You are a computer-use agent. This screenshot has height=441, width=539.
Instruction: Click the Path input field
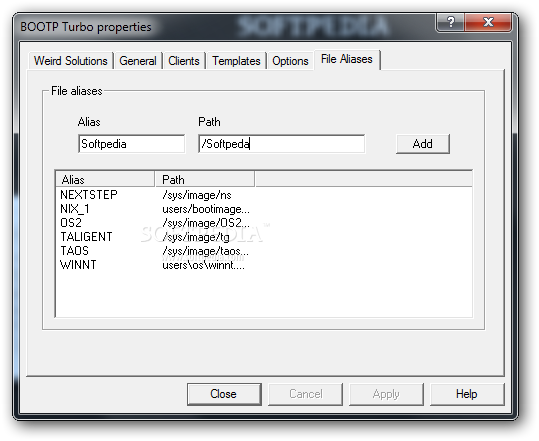[281, 144]
